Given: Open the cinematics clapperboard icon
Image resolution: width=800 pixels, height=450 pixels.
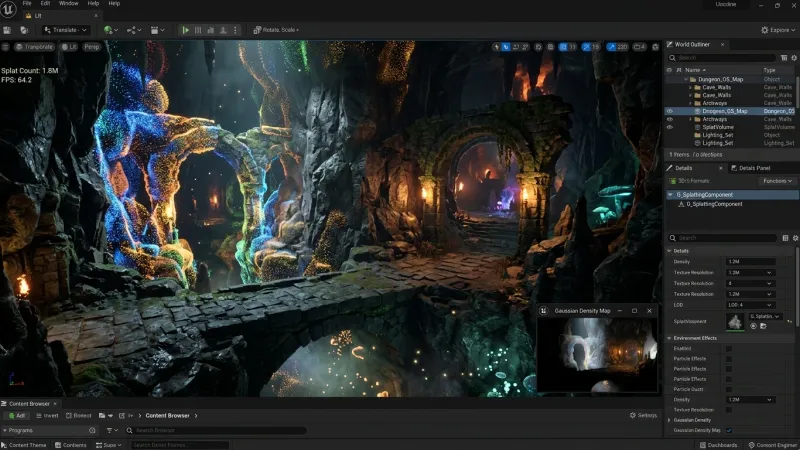Looking at the screenshot, I should [x=155, y=30].
